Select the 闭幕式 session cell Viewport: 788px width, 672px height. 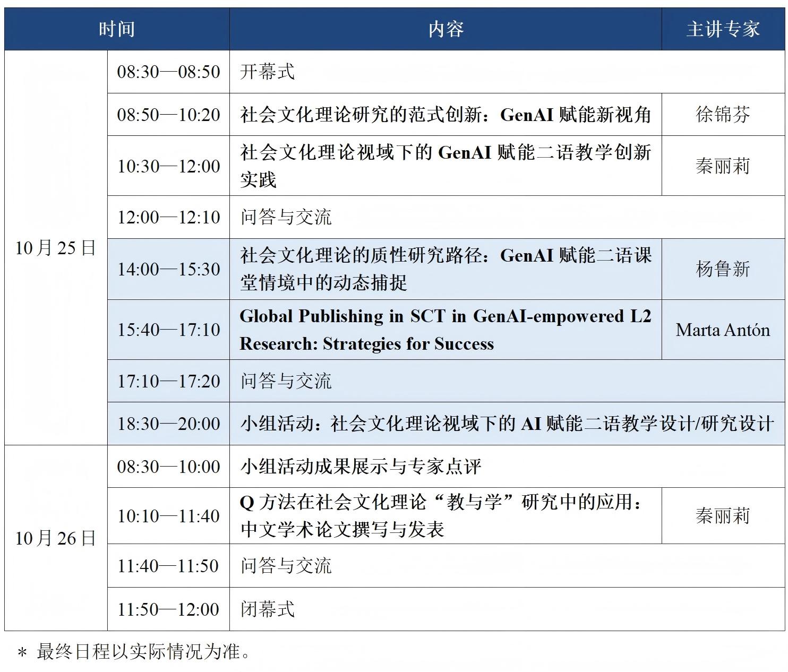coord(267,609)
